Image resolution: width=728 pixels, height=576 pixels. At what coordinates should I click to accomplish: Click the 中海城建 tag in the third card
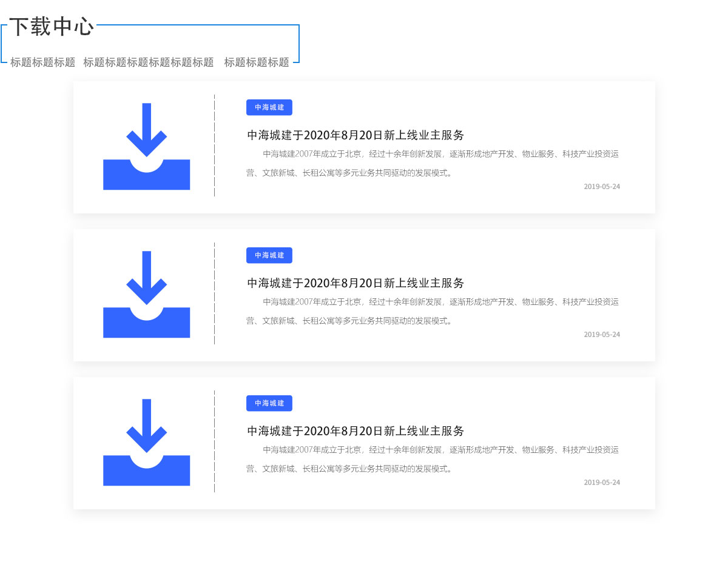pos(269,403)
